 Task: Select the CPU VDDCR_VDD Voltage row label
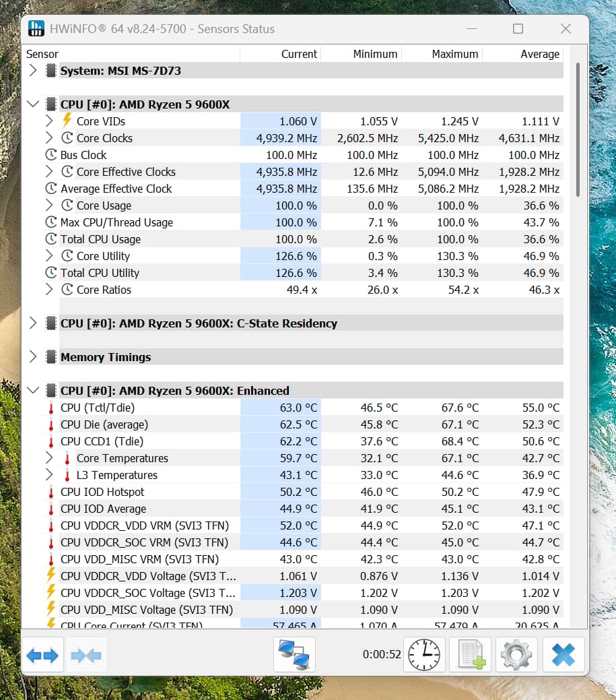click(x=148, y=576)
